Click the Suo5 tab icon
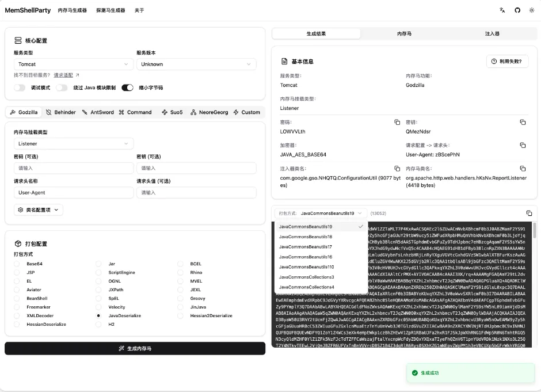This screenshot has height=392, width=541. (x=165, y=112)
